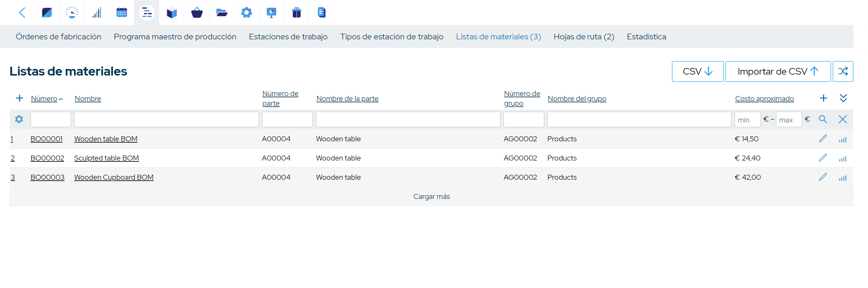868x288 pixels.
Task: Open the folder icon in the toolbar
Action: click(221, 13)
